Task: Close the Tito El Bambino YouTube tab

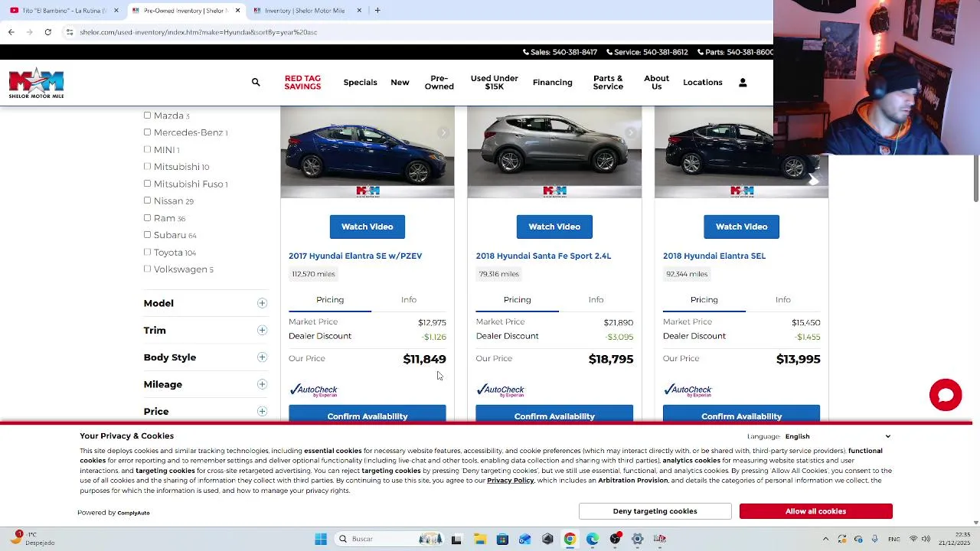Action: [x=116, y=11]
